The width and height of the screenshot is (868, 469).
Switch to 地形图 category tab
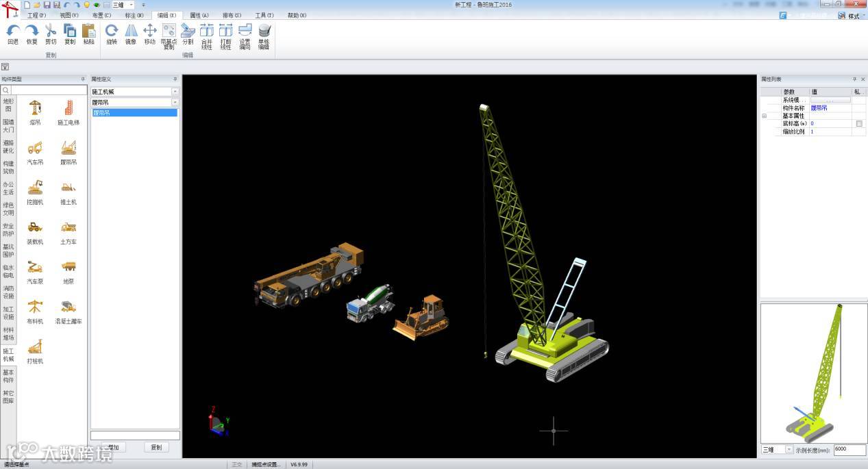[8, 105]
